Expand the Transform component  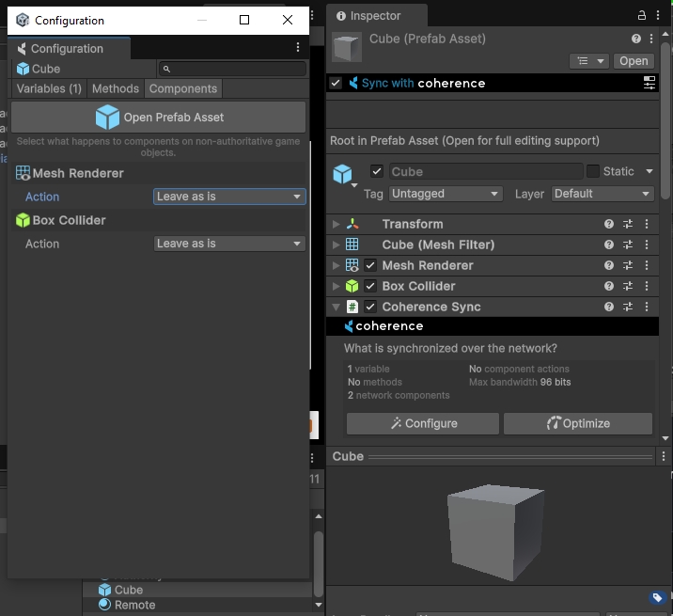(336, 224)
